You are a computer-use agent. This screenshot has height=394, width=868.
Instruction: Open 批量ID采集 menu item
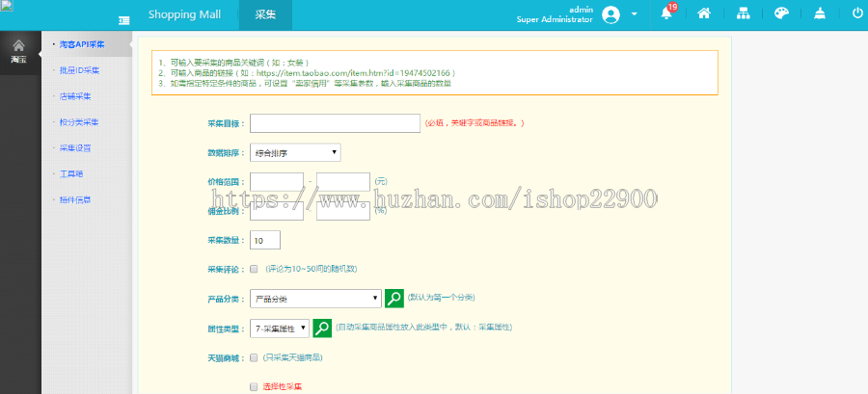click(79, 70)
